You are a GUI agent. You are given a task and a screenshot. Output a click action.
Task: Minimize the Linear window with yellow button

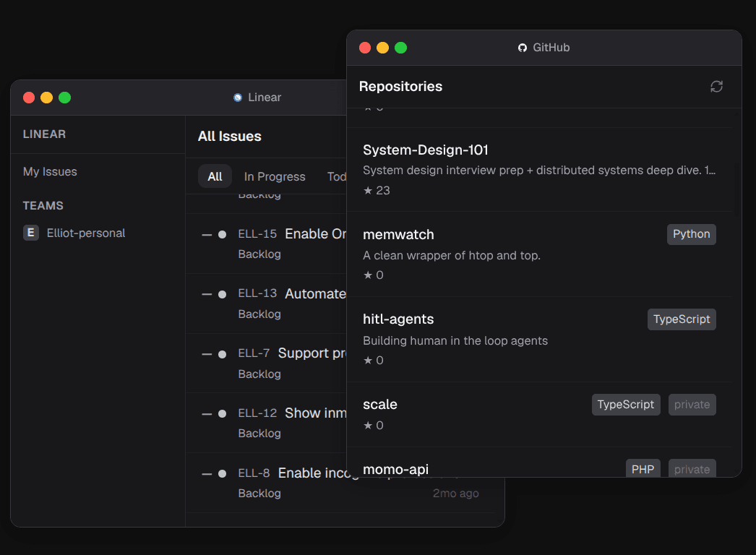click(x=47, y=98)
